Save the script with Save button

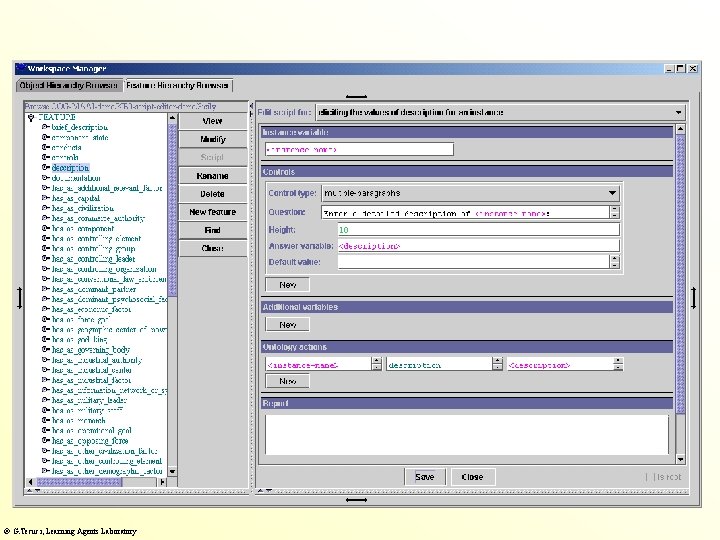pos(424,477)
